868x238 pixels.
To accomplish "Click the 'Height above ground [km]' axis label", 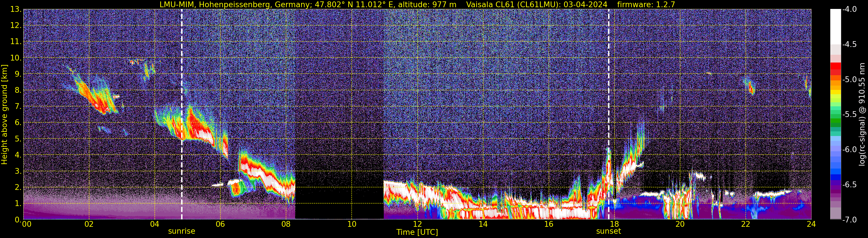I will [x=4, y=114].
